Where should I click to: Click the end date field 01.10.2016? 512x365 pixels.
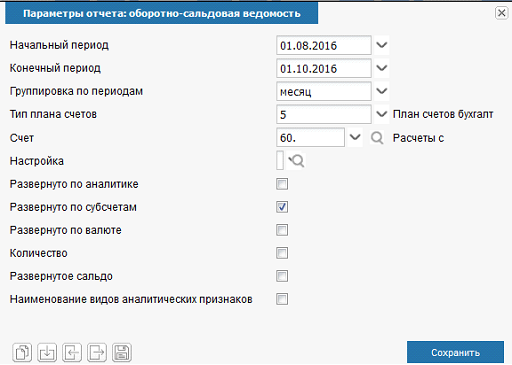pyautogui.click(x=324, y=68)
